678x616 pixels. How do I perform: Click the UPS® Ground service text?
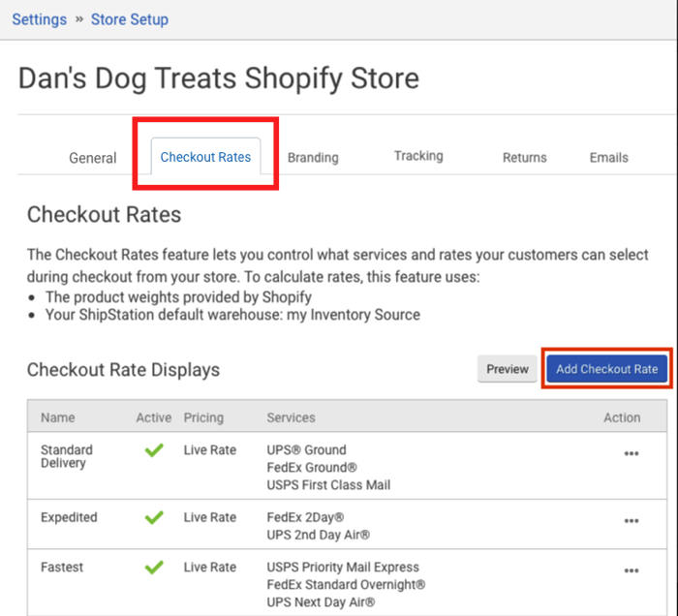(307, 450)
